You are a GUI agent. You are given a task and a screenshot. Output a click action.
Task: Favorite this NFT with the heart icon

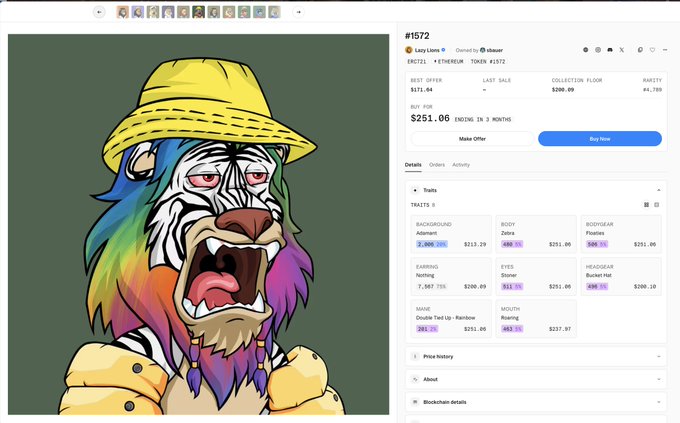(652, 50)
